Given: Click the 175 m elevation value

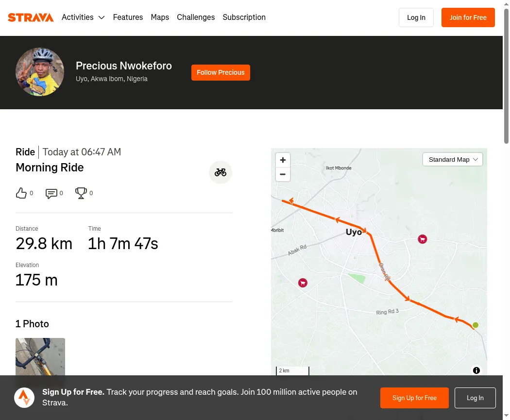Looking at the screenshot, I should (36, 280).
